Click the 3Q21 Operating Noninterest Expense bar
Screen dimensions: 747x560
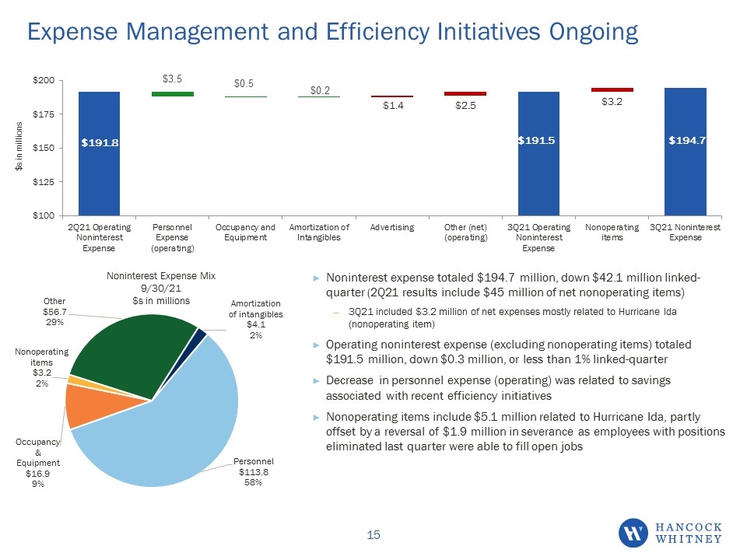[x=538, y=153]
